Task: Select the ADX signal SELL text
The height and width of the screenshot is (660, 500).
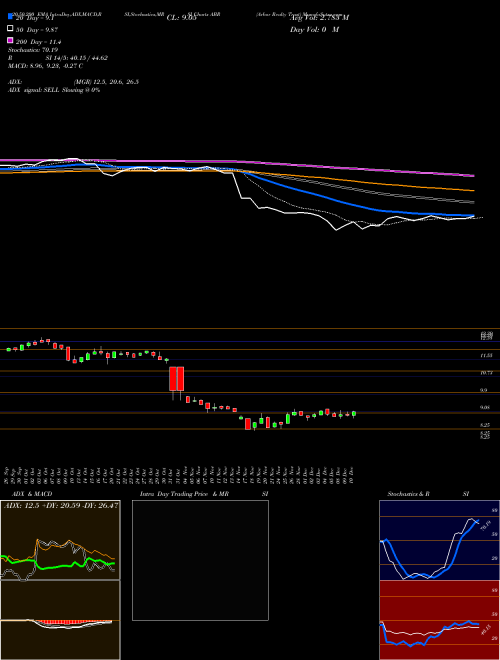Action: pyautogui.click(x=54, y=90)
